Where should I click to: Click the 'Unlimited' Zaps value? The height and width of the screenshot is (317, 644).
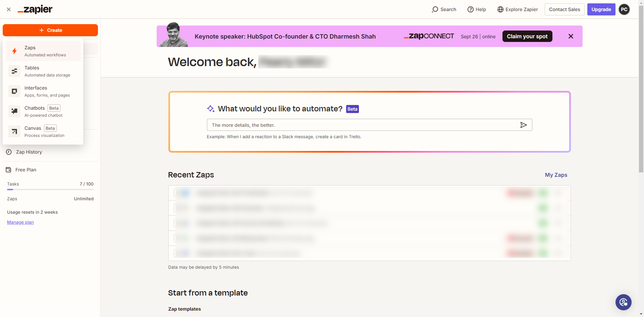coord(84,199)
